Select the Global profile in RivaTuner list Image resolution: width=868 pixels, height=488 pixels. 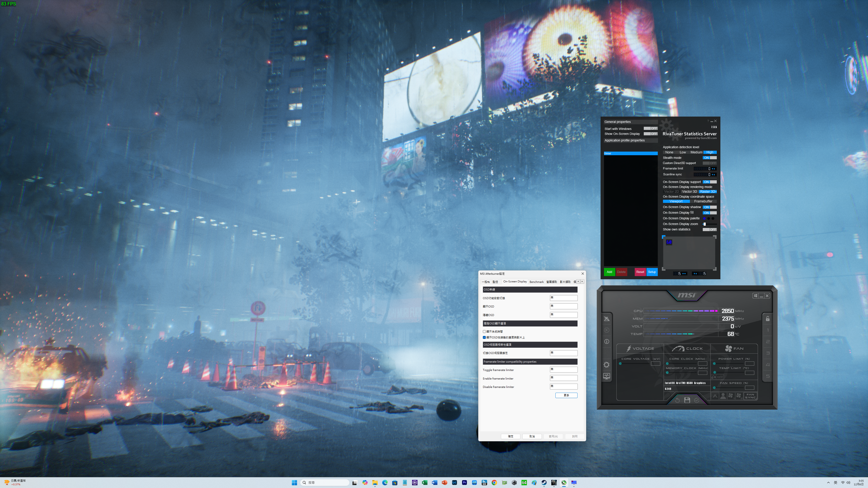pos(630,154)
